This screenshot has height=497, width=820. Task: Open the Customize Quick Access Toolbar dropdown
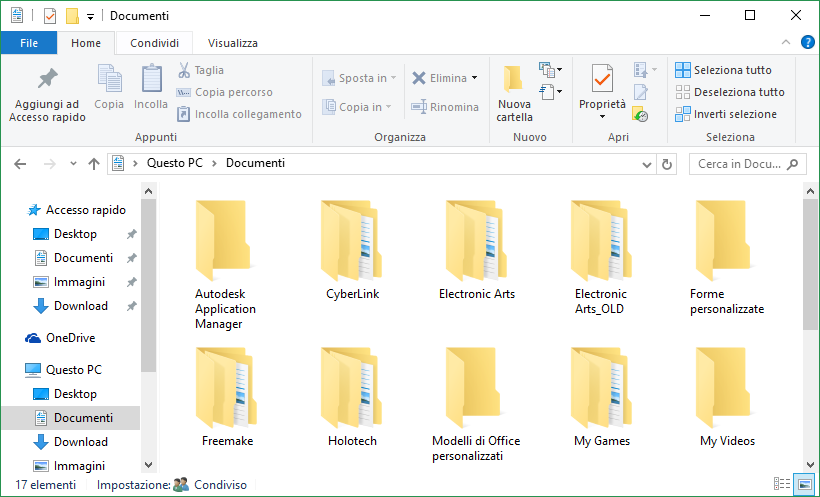tap(90, 17)
